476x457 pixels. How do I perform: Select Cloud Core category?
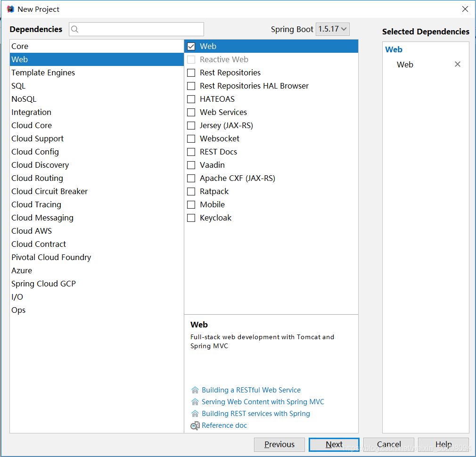(97, 125)
